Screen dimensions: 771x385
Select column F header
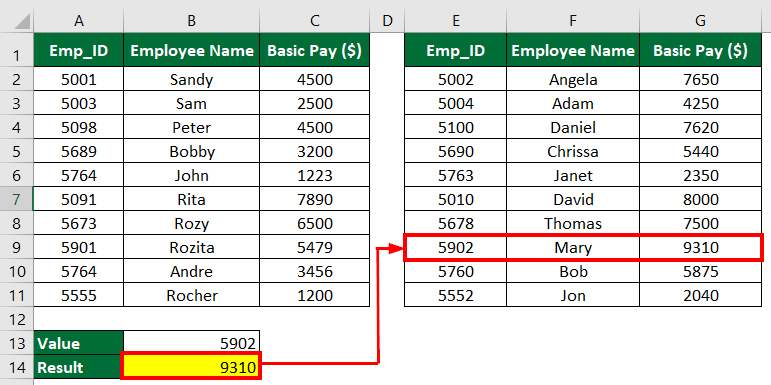[x=573, y=21]
